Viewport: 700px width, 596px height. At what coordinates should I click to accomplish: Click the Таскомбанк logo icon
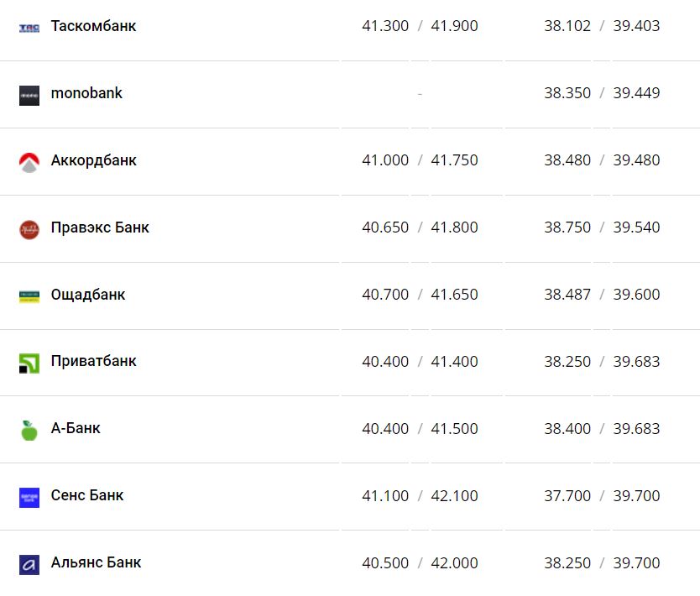point(29,28)
